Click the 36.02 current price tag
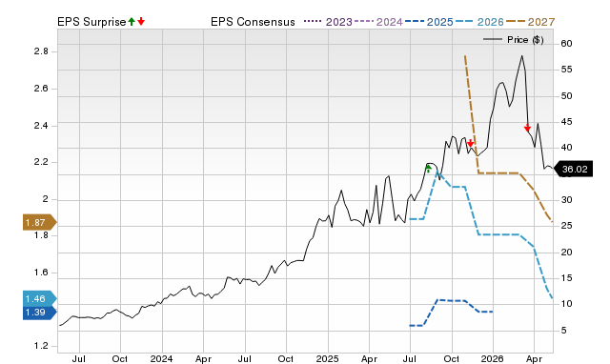This screenshot has width=610, height=364. click(x=573, y=170)
